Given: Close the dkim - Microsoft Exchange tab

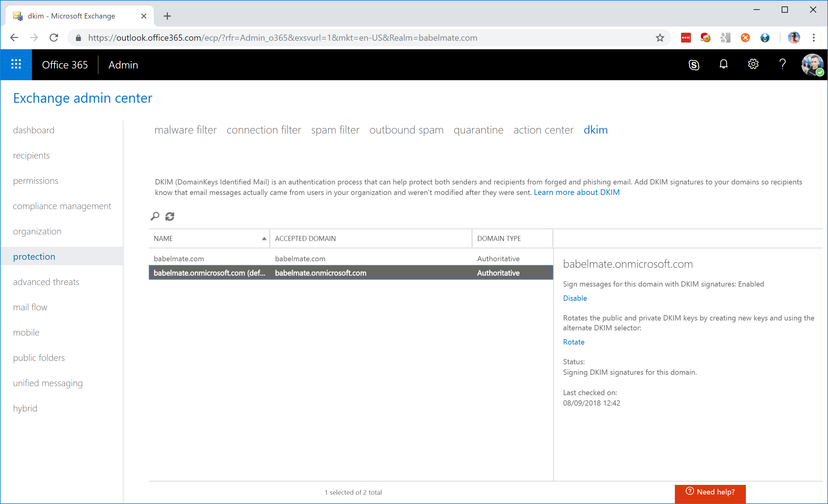Looking at the screenshot, I should point(144,16).
